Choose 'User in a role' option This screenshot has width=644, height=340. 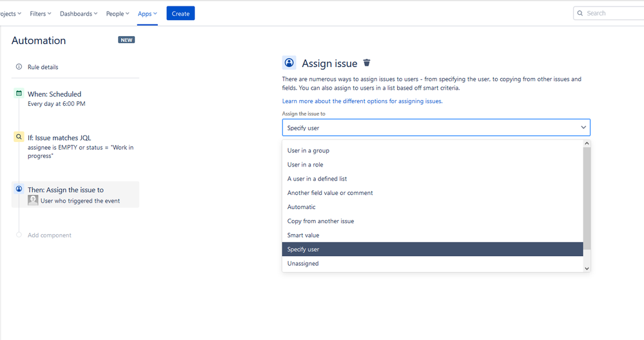click(433, 165)
